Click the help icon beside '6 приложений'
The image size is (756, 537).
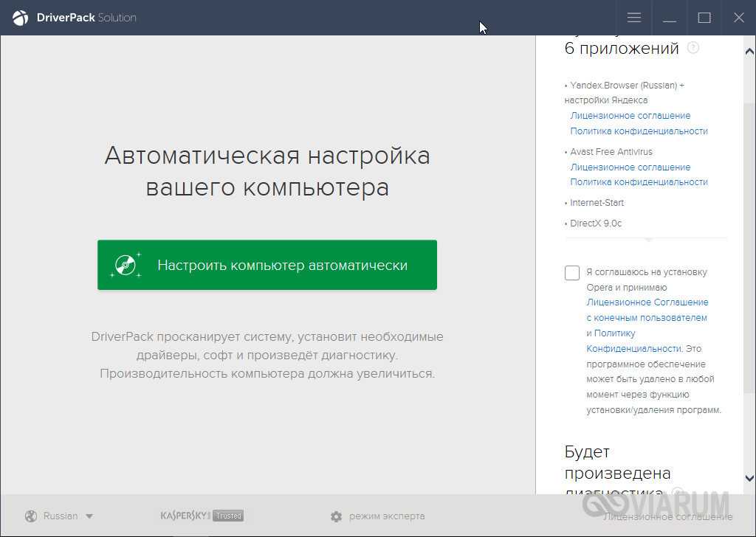(x=693, y=48)
